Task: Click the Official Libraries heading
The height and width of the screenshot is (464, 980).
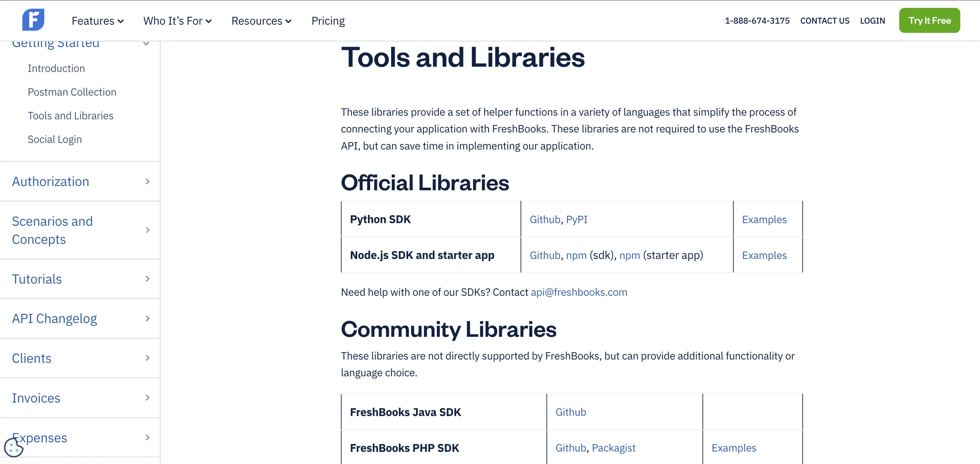Action: pos(425,183)
